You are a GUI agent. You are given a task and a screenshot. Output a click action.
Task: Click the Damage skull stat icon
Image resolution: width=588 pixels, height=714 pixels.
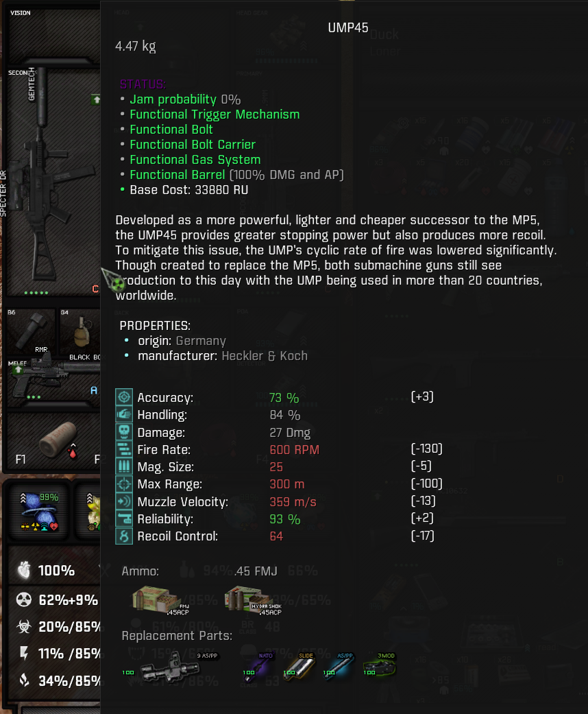point(124,431)
